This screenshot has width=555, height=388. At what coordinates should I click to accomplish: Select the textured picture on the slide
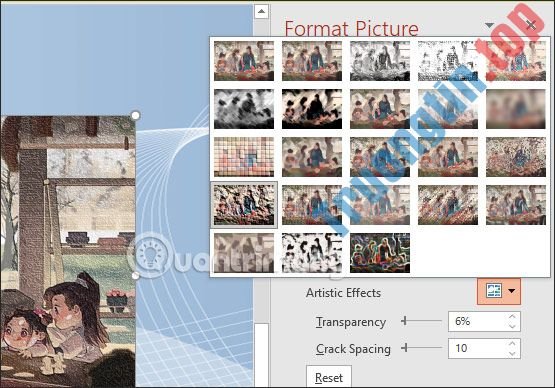pos(67,251)
